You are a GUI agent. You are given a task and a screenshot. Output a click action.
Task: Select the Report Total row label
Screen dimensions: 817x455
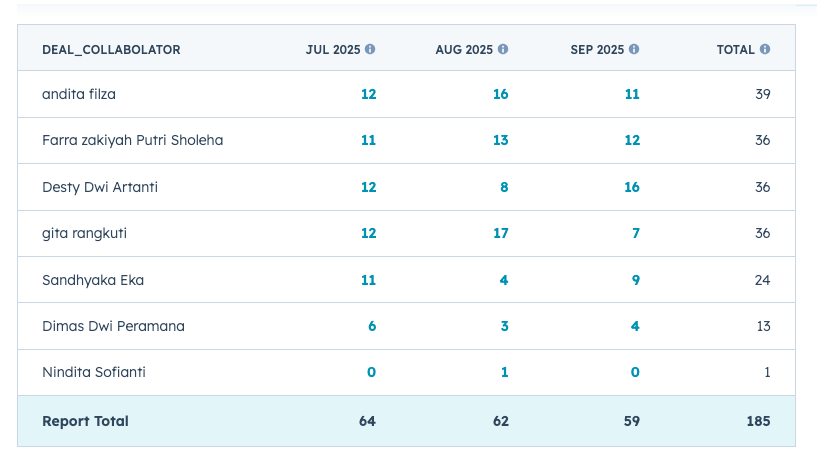tap(85, 421)
